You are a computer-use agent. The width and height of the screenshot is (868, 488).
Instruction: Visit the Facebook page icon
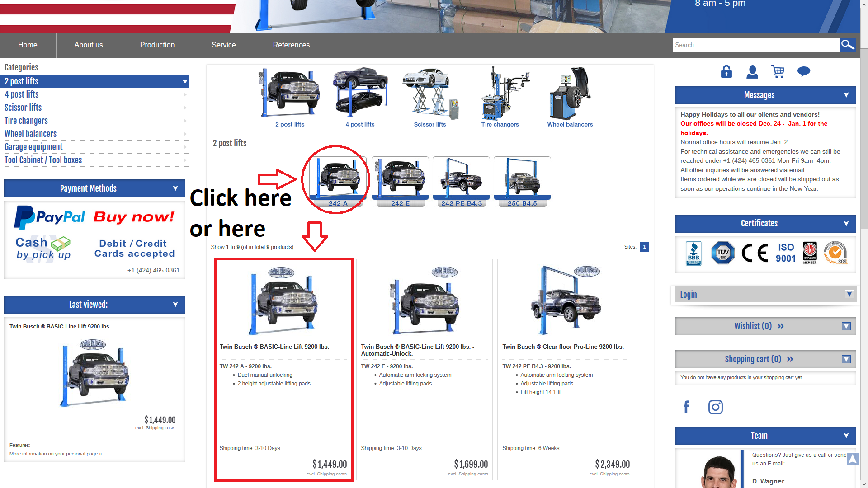tap(686, 407)
